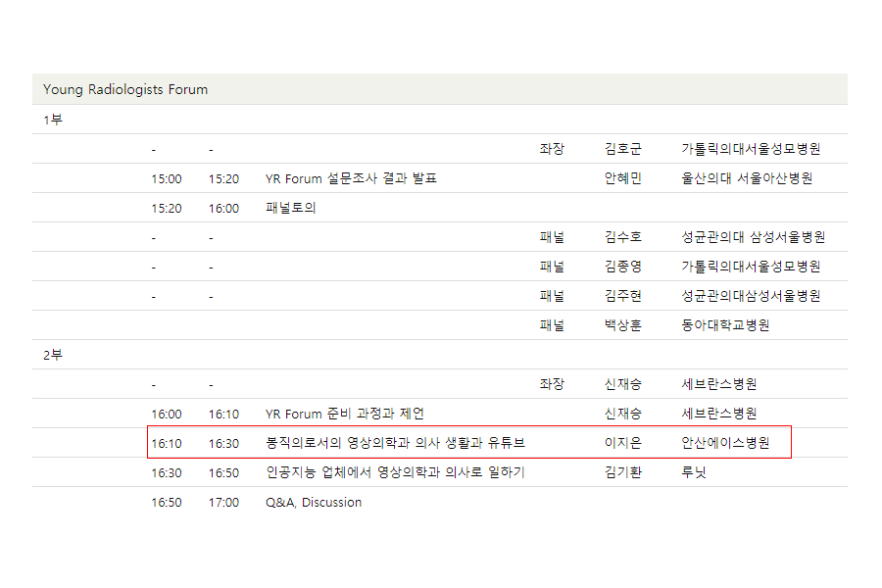Select panelist name 김수호
Viewport: 882px width, 588px height.
[623, 237]
